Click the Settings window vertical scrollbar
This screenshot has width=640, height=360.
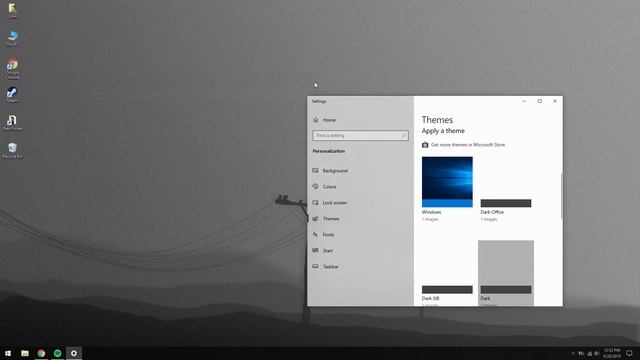(561, 196)
